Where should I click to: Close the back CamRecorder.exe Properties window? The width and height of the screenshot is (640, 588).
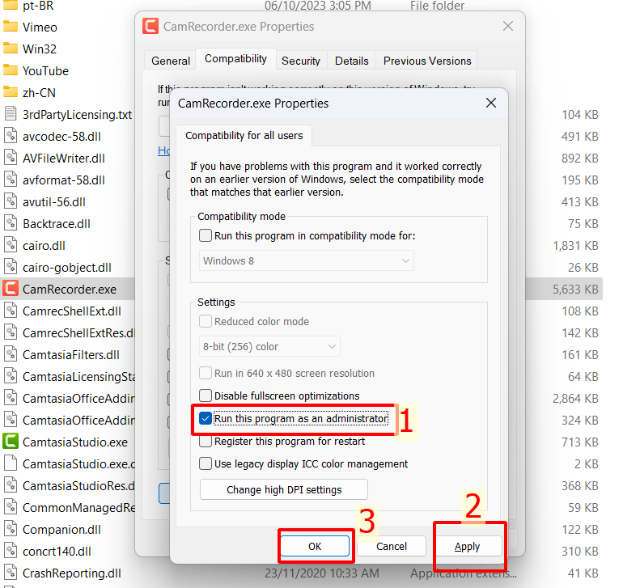(508, 26)
